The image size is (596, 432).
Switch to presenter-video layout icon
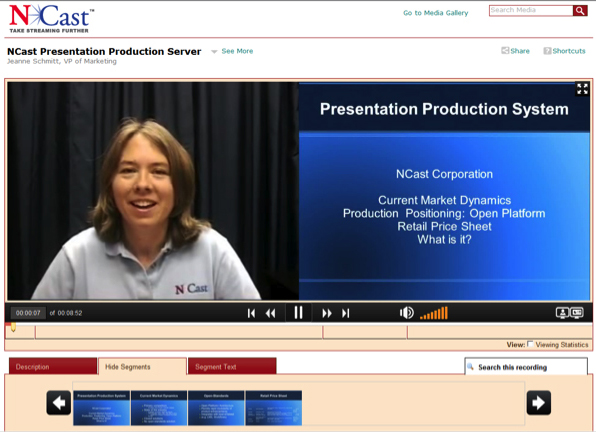click(x=562, y=313)
